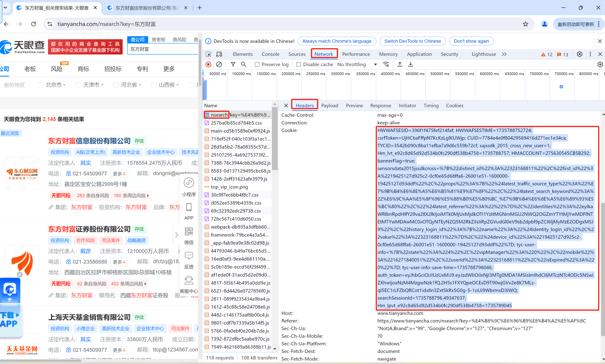Click the stop recording network log icon
This screenshot has height=364, width=605.
pos(208,65)
